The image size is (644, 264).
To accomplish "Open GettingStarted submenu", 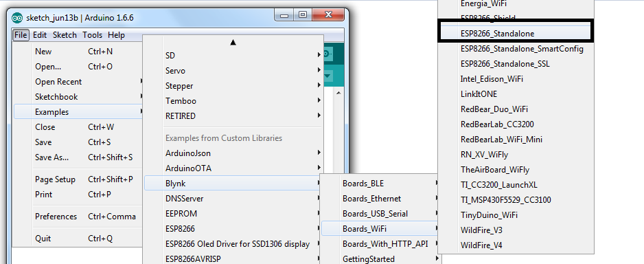I will [x=380, y=259].
